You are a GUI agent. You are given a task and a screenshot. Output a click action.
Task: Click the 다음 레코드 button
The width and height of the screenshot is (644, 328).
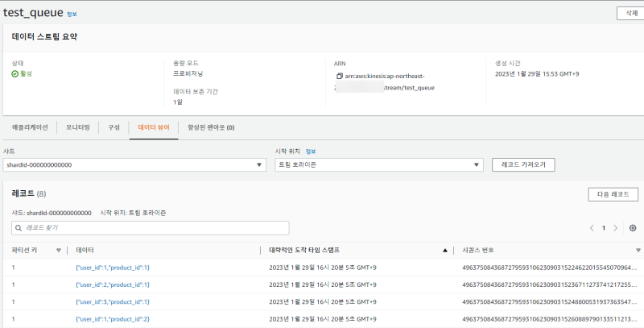coord(613,194)
